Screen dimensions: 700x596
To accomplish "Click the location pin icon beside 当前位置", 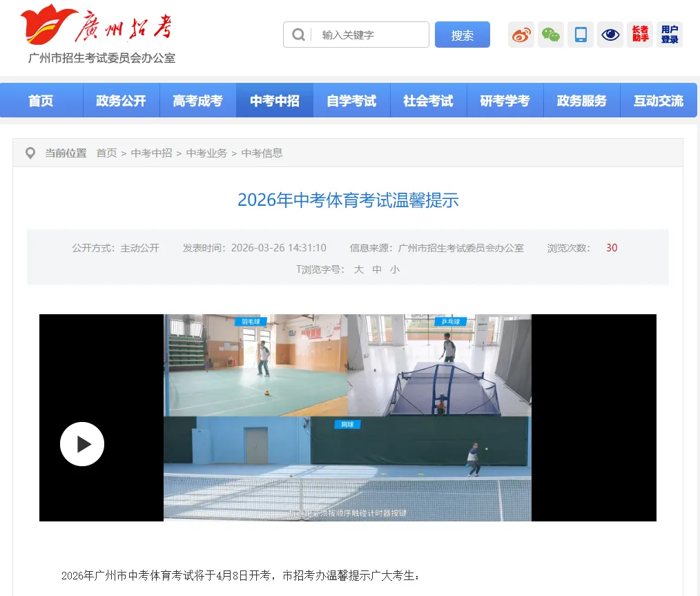I will click(30, 153).
